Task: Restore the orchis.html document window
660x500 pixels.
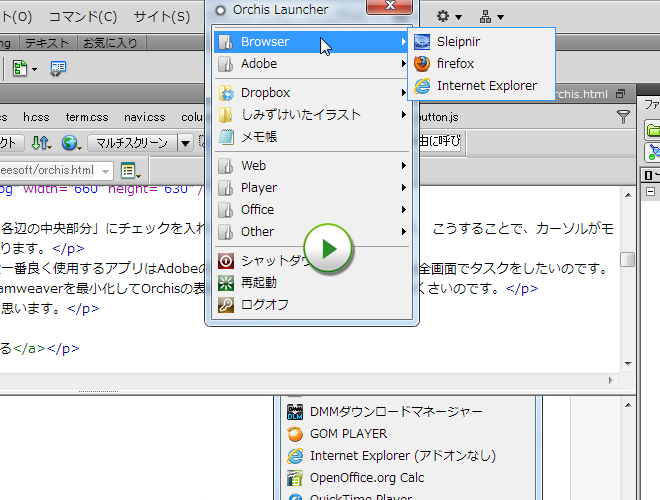Action: pyautogui.click(x=620, y=94)
